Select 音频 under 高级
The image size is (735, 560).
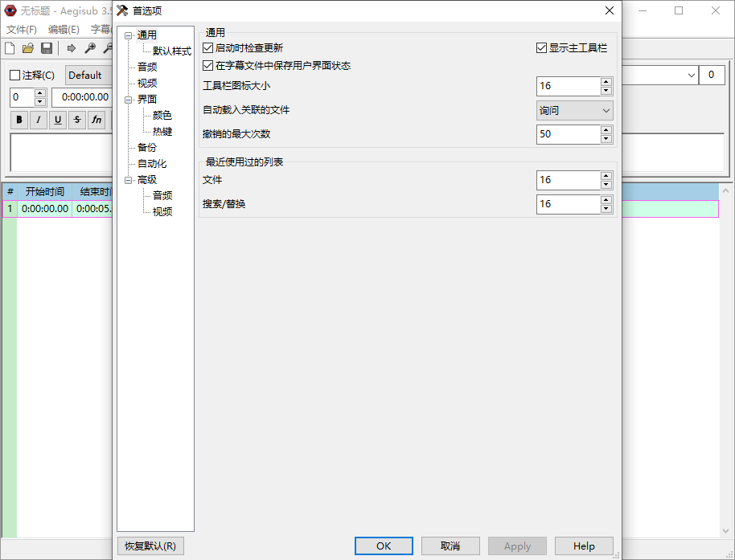[x=162, y=196]
